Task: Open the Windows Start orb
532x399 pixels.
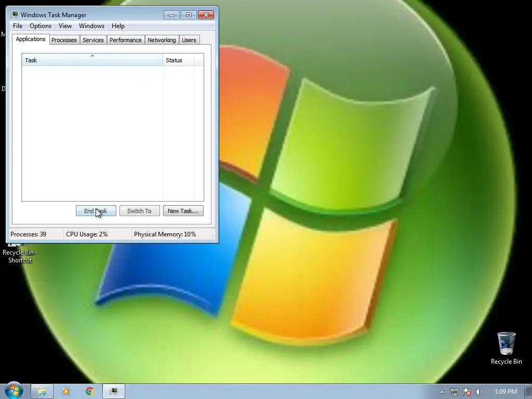Action: click(14, 390)
